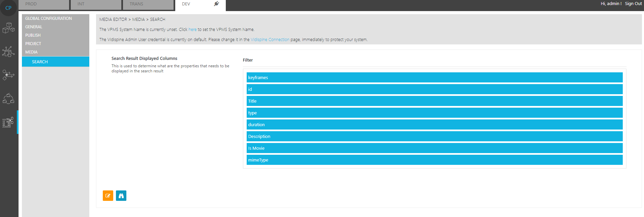Viewport: 644px width, 217px height.
Task: Open the Vidispine Connection link
Action: point(270,40)
